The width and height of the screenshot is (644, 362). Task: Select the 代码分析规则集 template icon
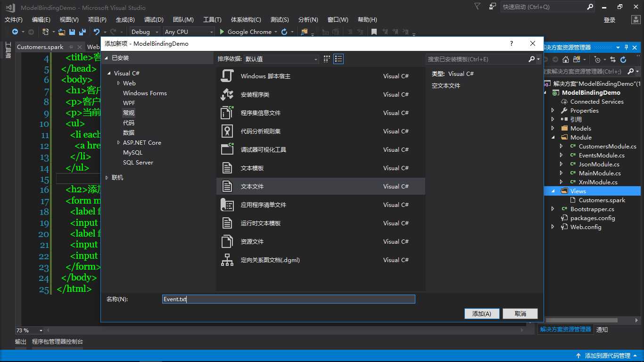pos(227,131)
